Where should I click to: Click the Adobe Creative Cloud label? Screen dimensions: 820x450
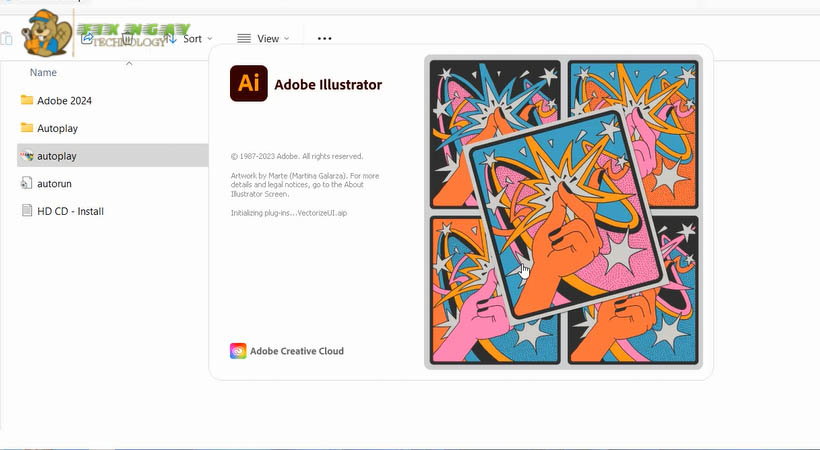click(x=296, y=351)
